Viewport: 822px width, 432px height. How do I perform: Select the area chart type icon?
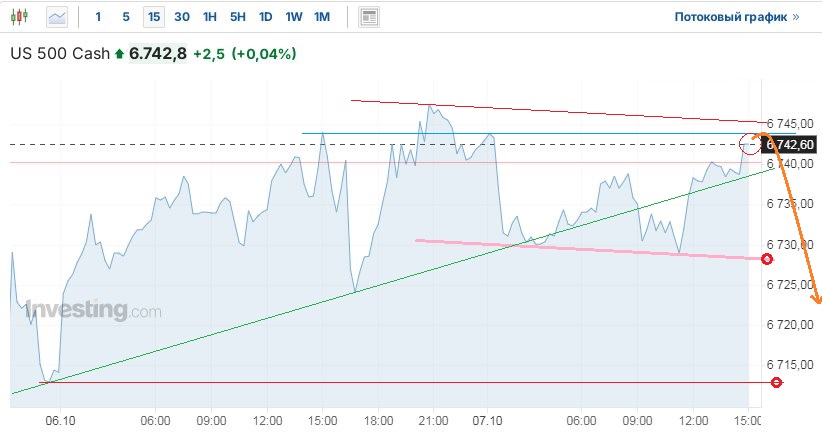click(58, 17)
